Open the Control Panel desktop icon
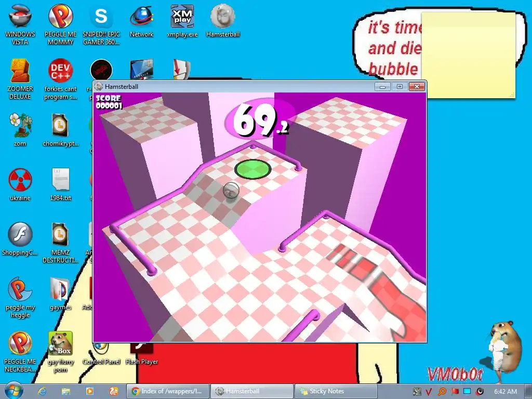 101,354
